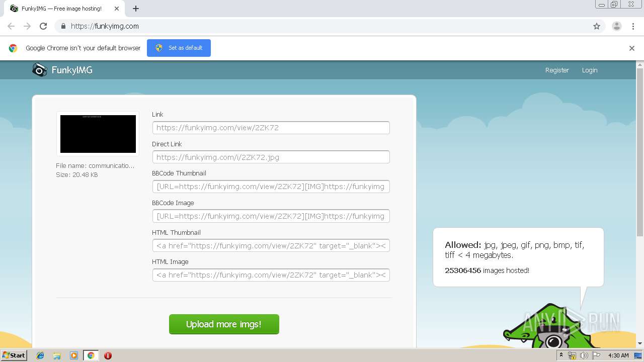Open the file explorer taskbar icon
Screen dimensions: 644x362
pyautogui.click(x=57, y=355)
